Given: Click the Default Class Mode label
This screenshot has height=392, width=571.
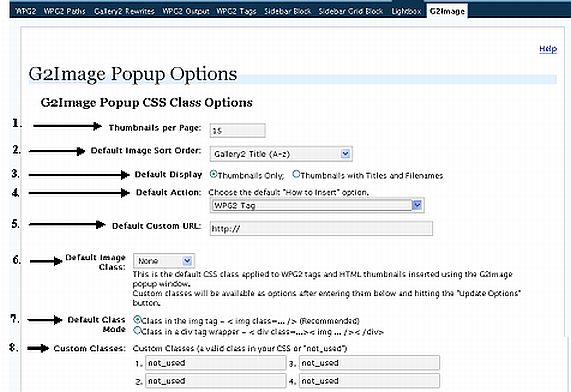Looking at the screenshot, I should [x=97, y=324].
